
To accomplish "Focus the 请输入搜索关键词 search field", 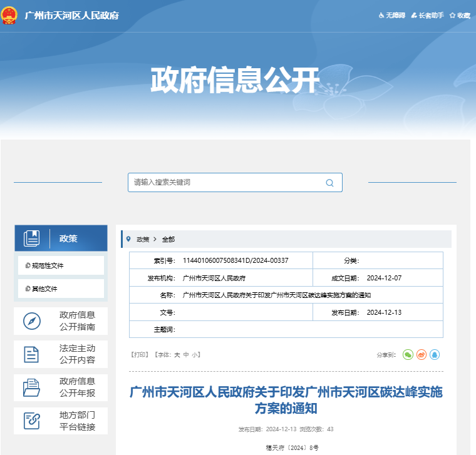I will [x=225, y=183].
